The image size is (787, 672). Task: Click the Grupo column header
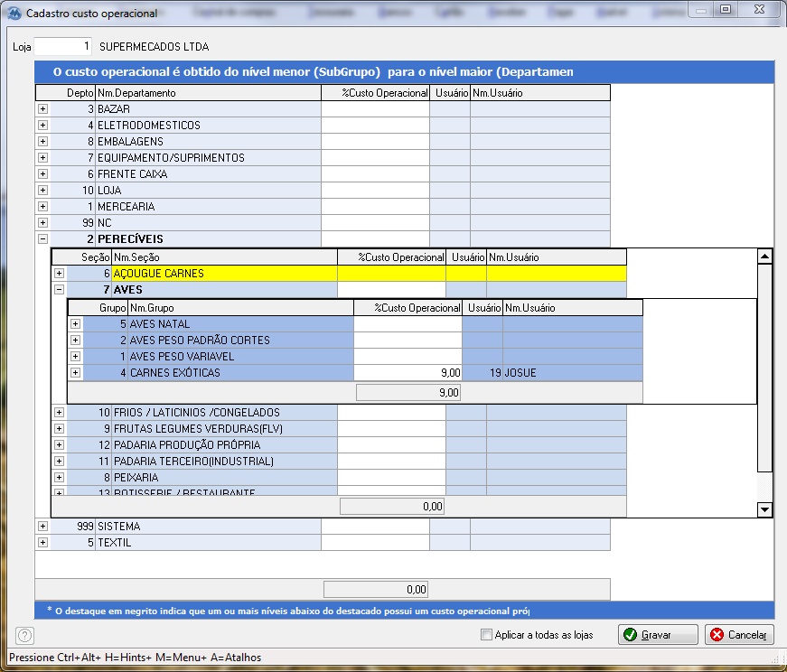point(98,308)
